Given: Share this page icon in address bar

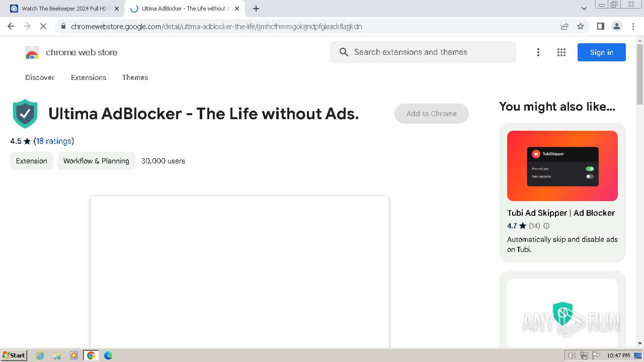Looking at the screenshot, I should click(565, 26).
